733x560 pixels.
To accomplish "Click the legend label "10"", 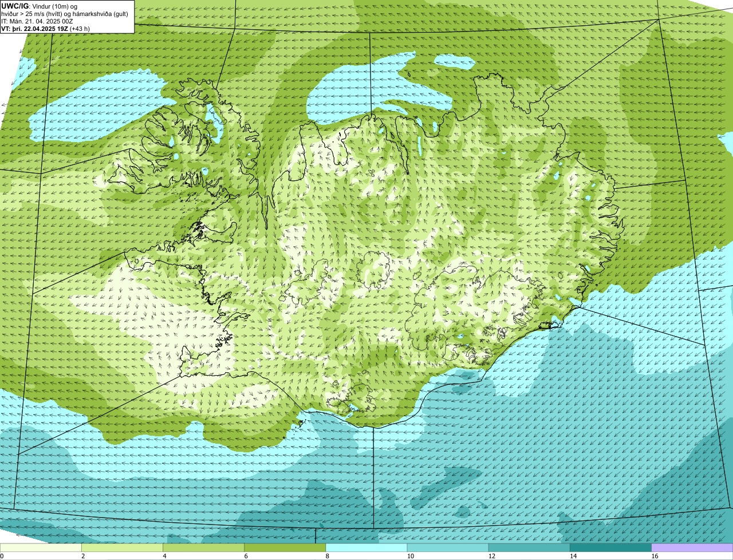I will click(411, 556).
